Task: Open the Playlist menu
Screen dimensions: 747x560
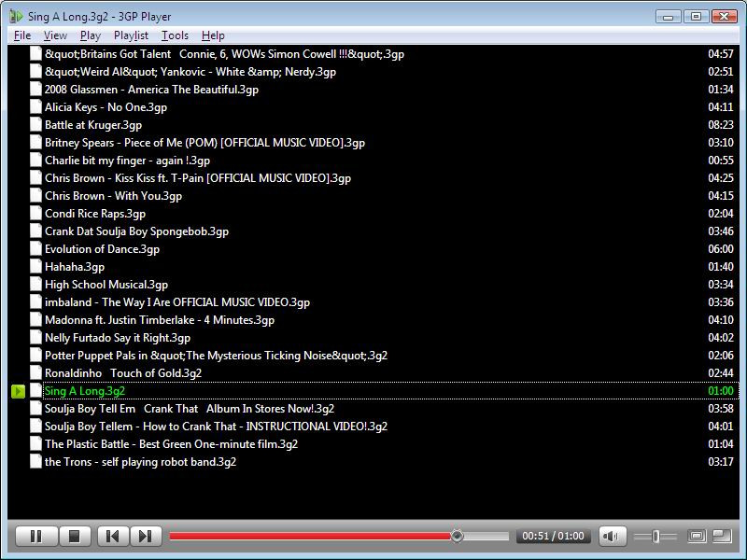Action: (x=131, y=35)
